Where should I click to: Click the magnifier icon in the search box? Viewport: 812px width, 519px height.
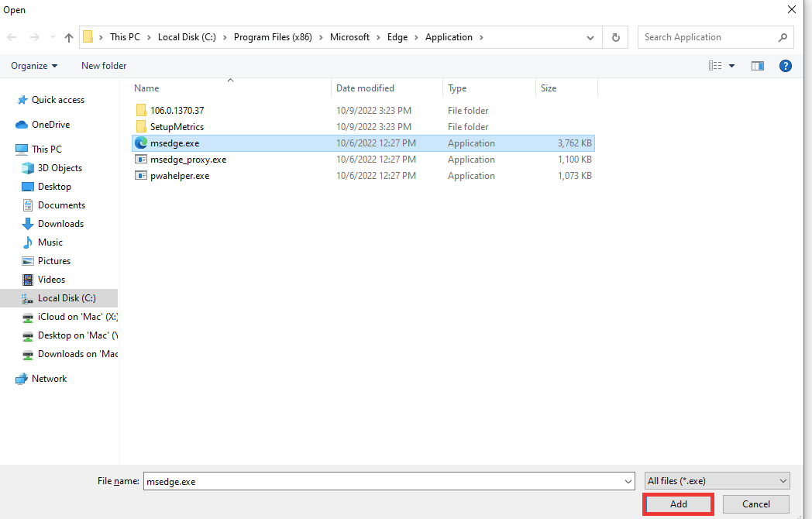tap(783, 37)
